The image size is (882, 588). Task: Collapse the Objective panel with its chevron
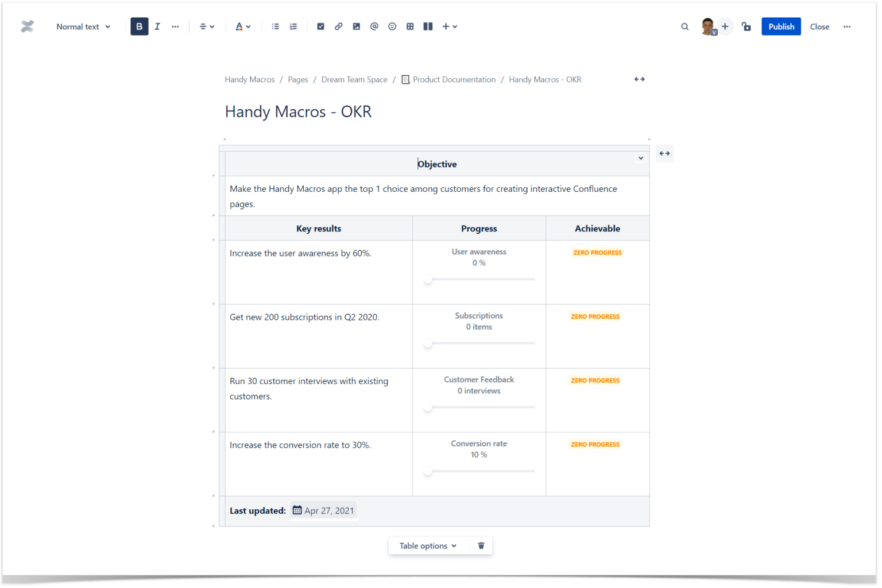[x=640, y=157]
